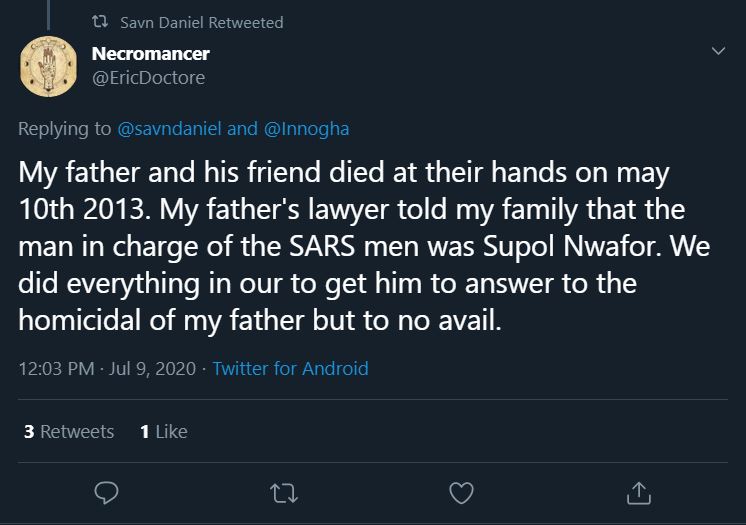
Task: Open the Necromancer display name
Action: (150, 53)
